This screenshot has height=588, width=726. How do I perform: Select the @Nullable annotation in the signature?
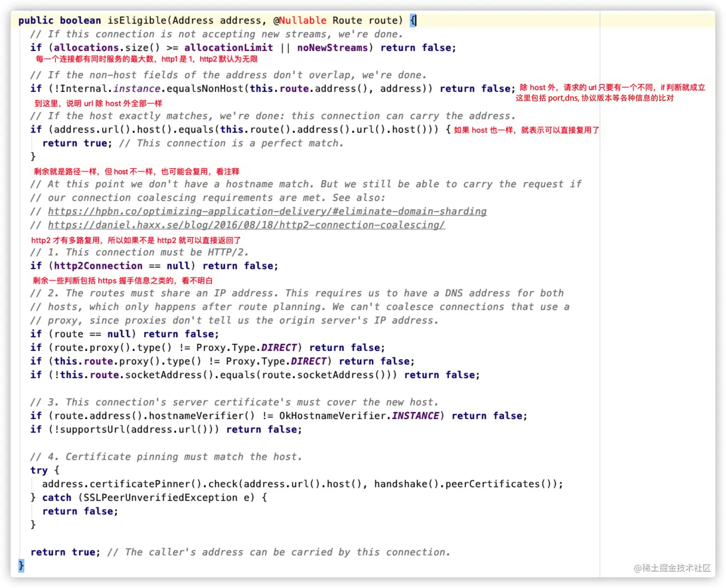click(300, 21)
